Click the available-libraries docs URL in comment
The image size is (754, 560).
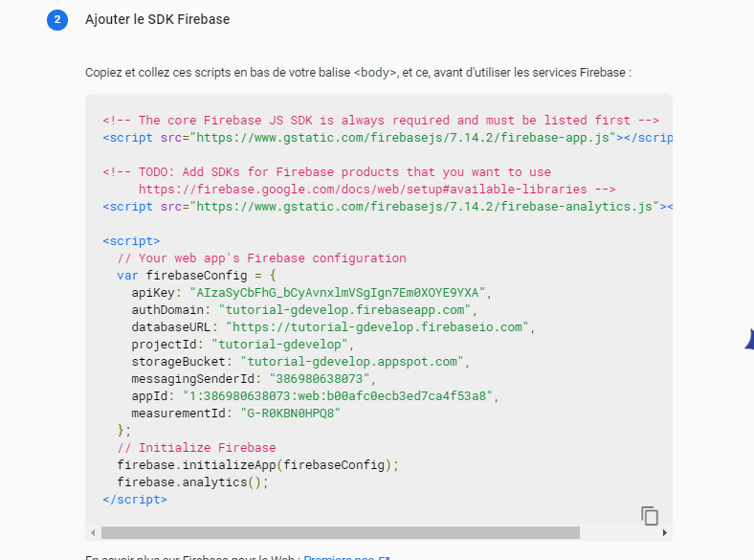tap(376, 190)
